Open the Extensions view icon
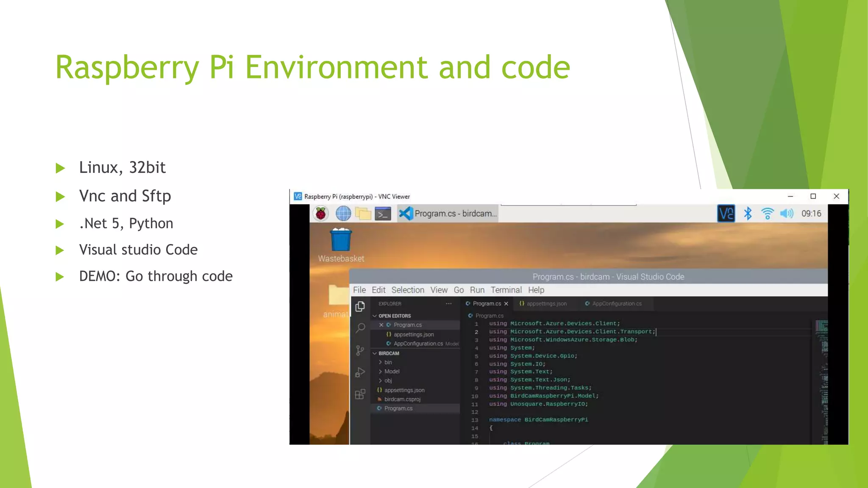868x488 pixels. 360,394
